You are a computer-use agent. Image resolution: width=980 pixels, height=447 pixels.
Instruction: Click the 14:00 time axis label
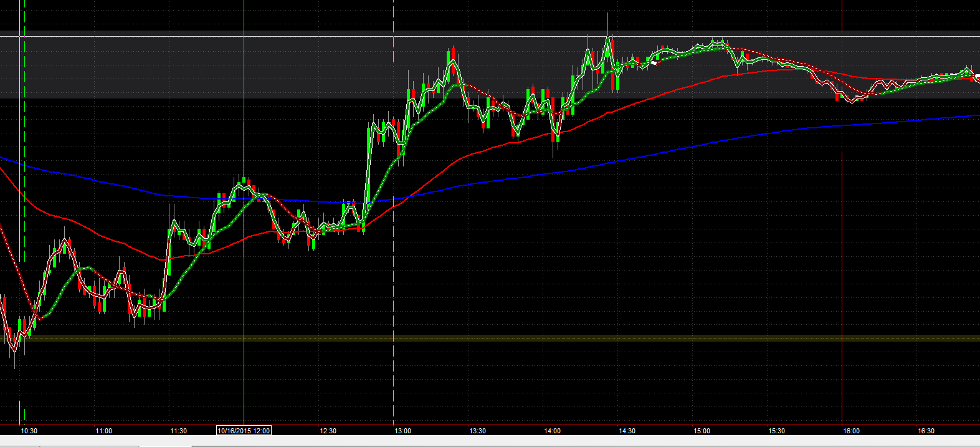[552, 431]
